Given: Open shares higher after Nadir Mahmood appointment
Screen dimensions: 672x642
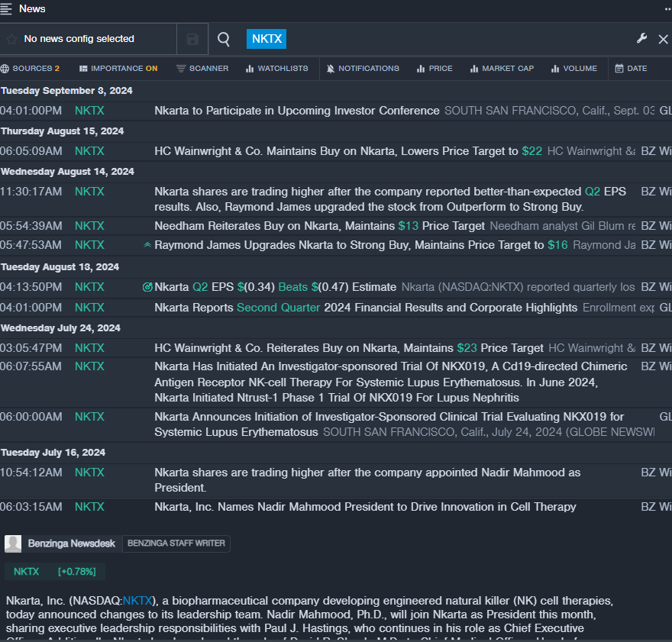Looking at the screenshot, I should (367, 480).
